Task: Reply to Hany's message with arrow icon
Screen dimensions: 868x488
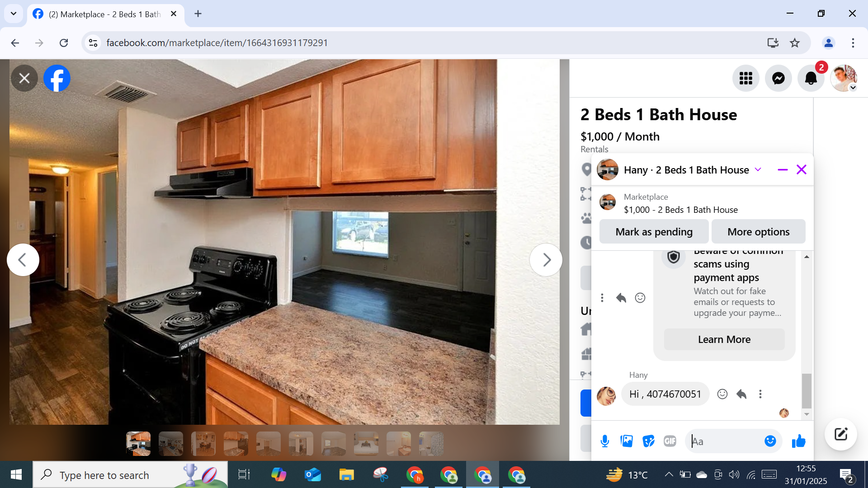Action: 741,394
